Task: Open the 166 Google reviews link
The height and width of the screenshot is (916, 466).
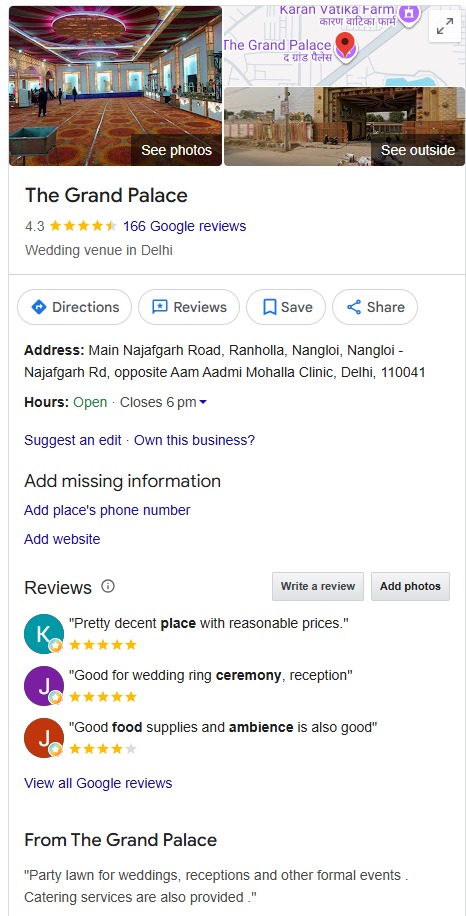Action: (x=185, y=226)
